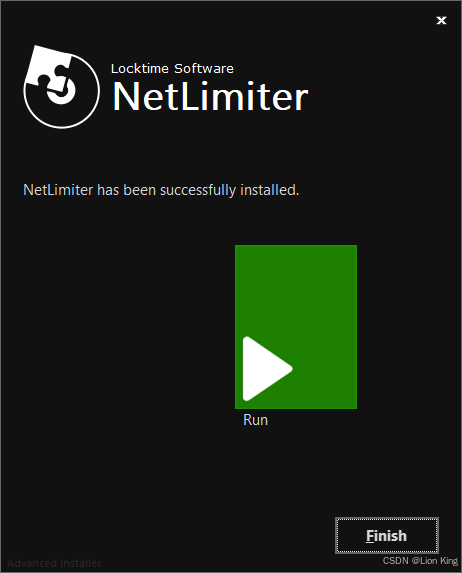Click the large NetLimiter title
This screenshot has width=462, height=573.
[x=211, y=96]
